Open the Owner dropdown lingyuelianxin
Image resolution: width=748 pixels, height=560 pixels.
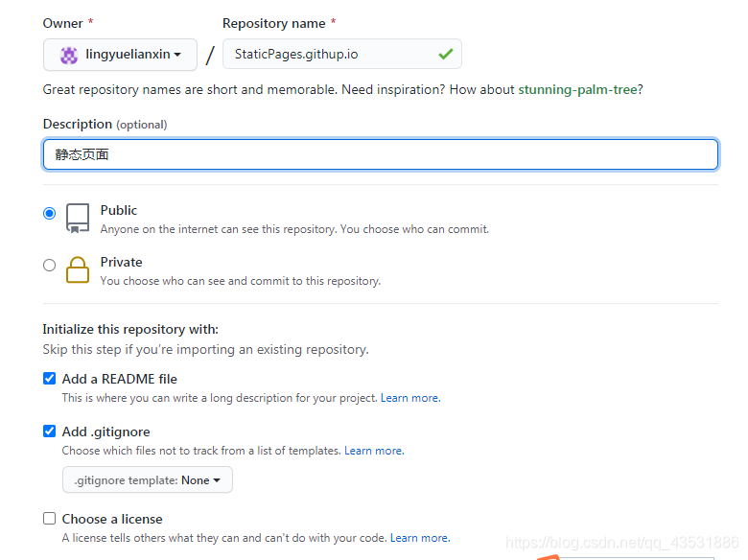click(120, 55)
